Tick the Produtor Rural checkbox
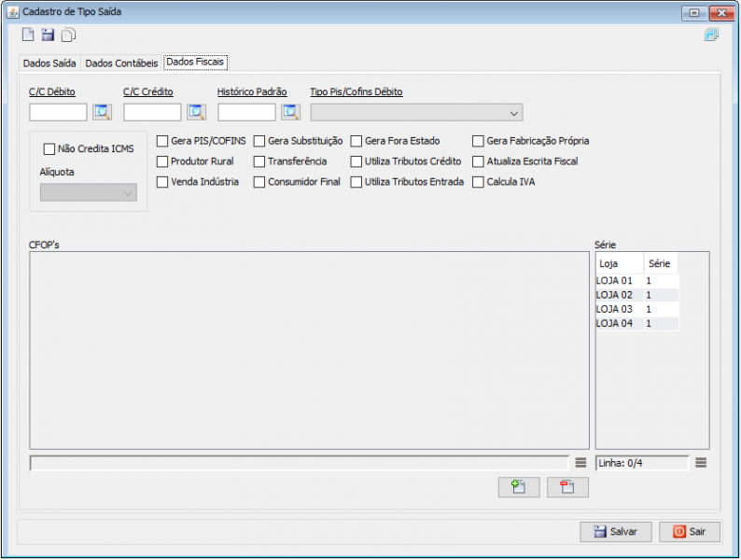Viewport: 741px width, 560px height. (162, 161)
